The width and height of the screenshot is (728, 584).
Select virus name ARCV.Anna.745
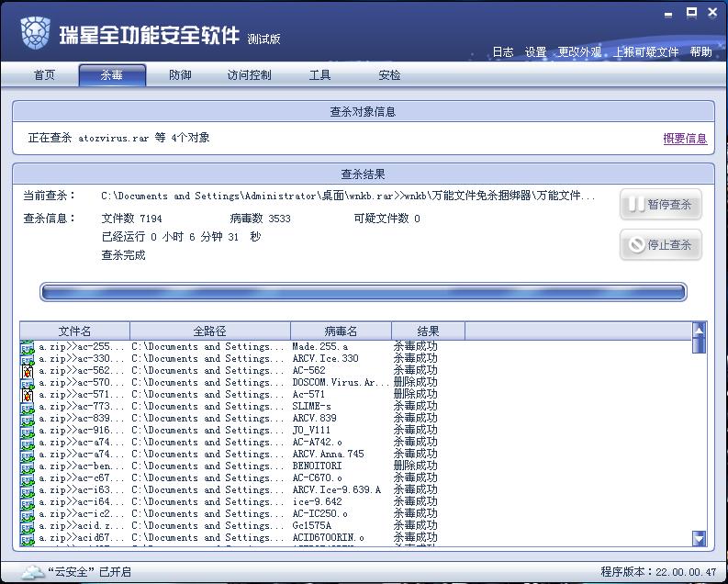pos(329,455)
